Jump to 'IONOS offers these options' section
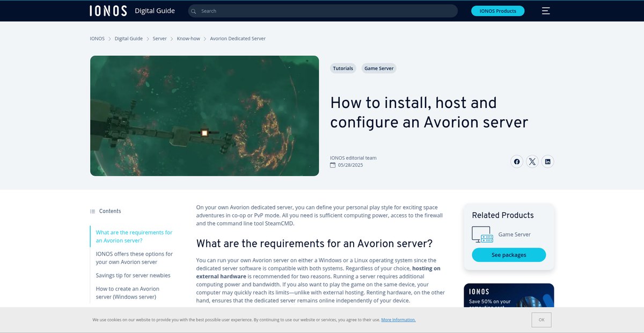644x333 pixels. click(134, 258)
